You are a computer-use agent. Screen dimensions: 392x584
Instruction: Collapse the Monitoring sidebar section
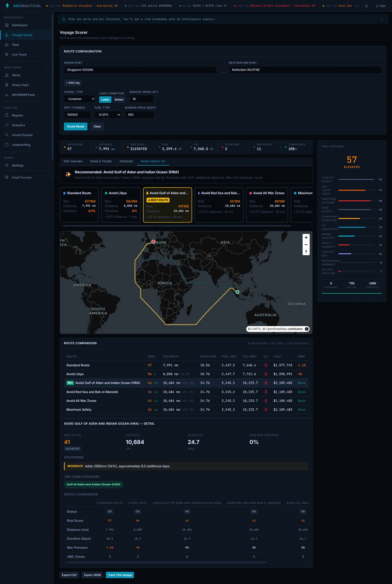(x=46, y=68)
